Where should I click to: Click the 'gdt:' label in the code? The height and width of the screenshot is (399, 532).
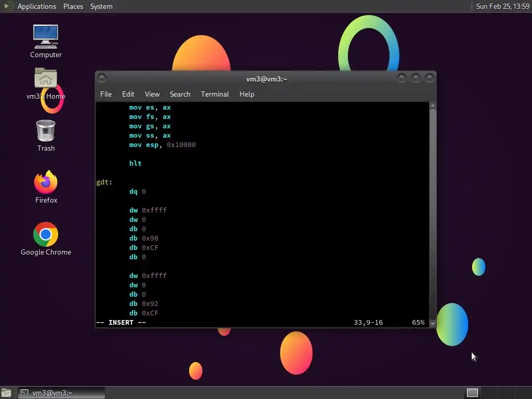pyautogui.click(x=104, y=182)
